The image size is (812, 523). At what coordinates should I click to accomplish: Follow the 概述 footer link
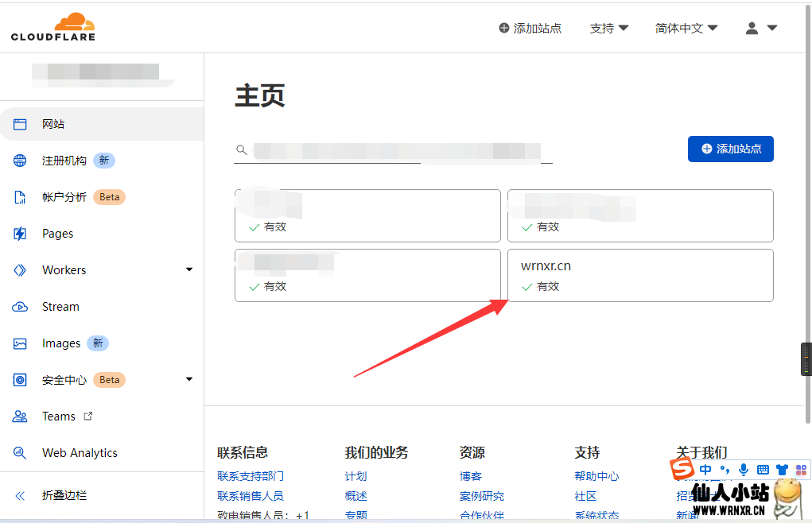(x=355, y=496)
